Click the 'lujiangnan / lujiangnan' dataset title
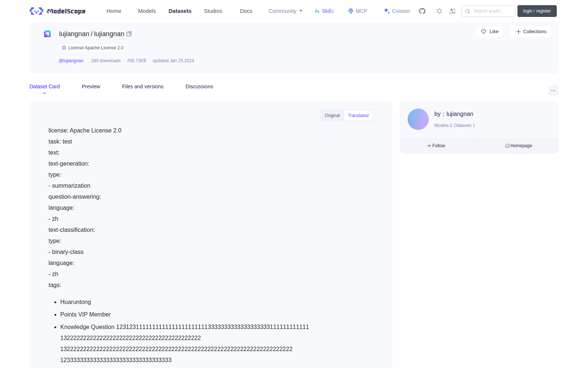This screenshot has width=588, height=368. click(x=92, y=34)
